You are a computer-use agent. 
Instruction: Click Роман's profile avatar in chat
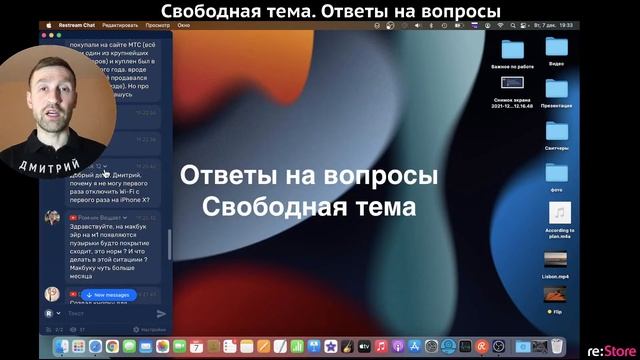(x=52, y=218)
